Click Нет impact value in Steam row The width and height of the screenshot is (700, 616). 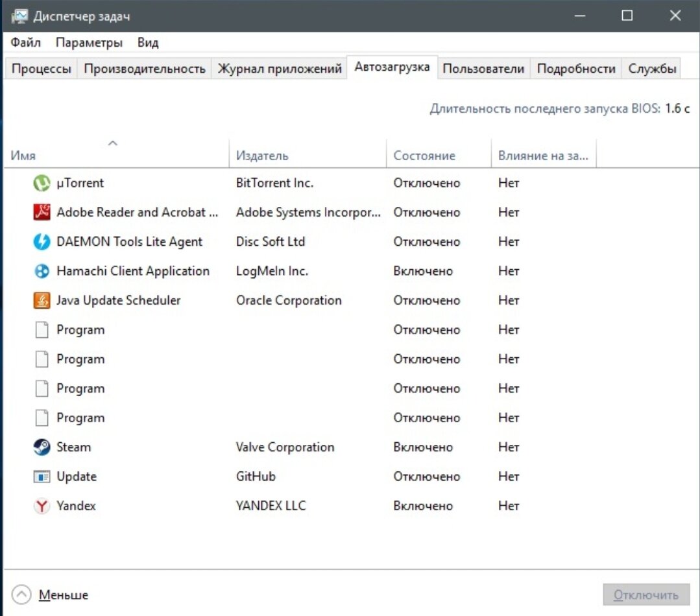[509, 447]
